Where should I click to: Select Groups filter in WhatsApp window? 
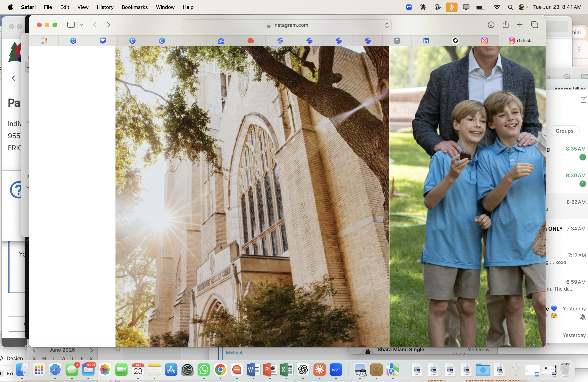click(564, 131)
